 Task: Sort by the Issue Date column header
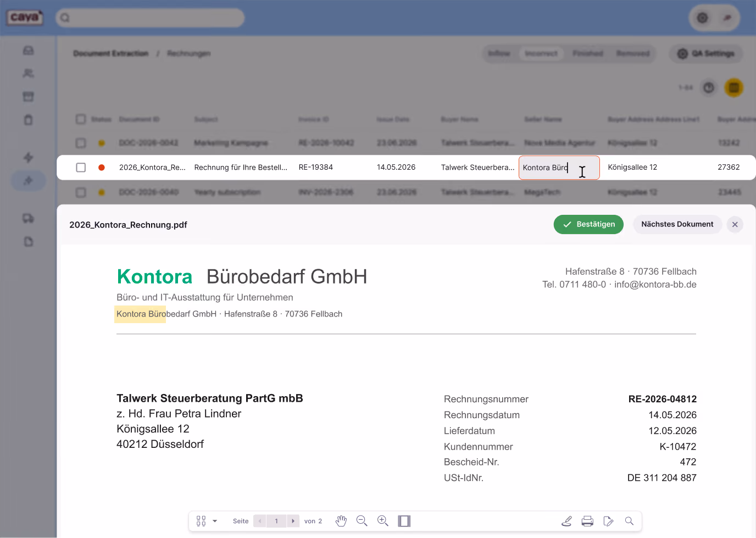[x=393, y=119]
